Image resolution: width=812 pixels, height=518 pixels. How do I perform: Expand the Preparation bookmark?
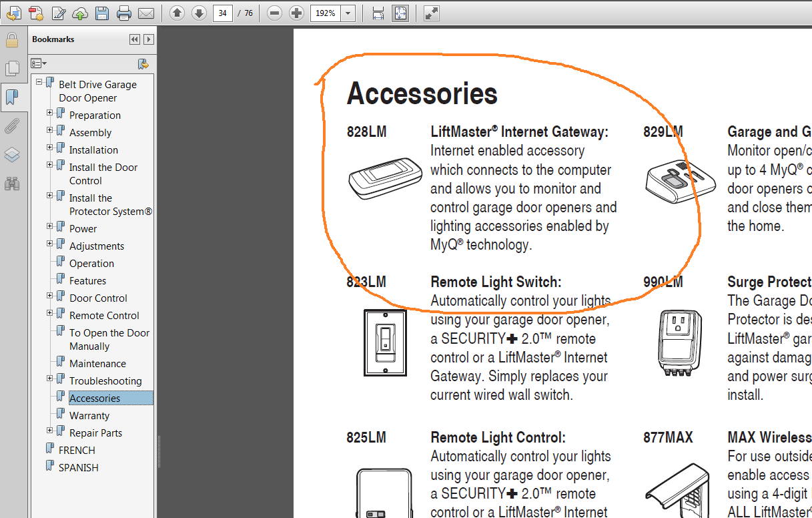pyautogui.click(x=50, y=113)
